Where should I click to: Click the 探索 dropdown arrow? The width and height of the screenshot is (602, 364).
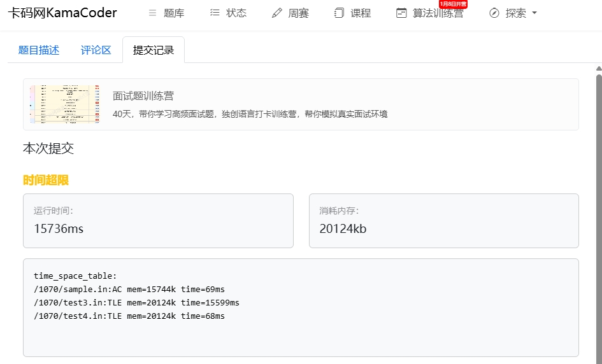point(534,13)
